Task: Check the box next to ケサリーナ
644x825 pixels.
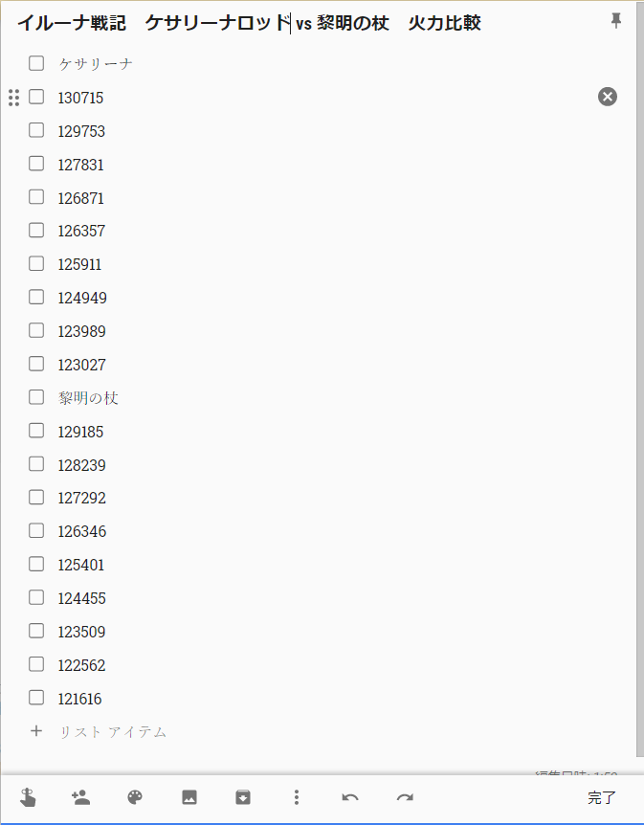Action: click(36, 63)
